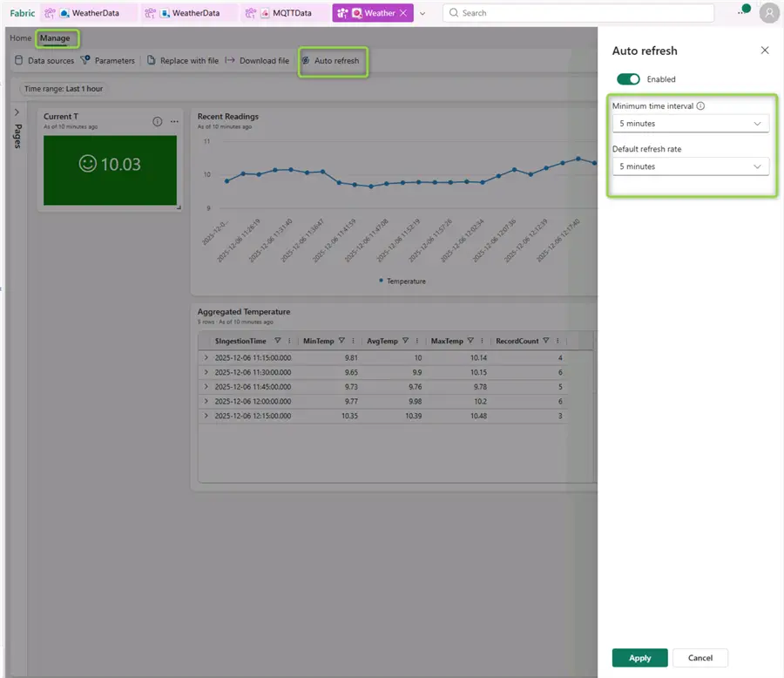Filter the AvgTemp column
This screenshot has width=784, height=678.
click(x=405, y=341)
